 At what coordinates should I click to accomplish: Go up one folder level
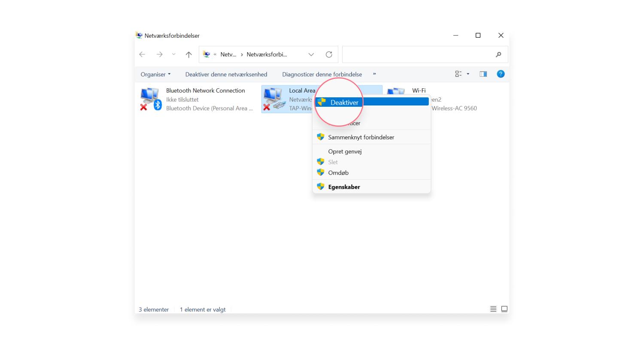(x=188, y=54)
